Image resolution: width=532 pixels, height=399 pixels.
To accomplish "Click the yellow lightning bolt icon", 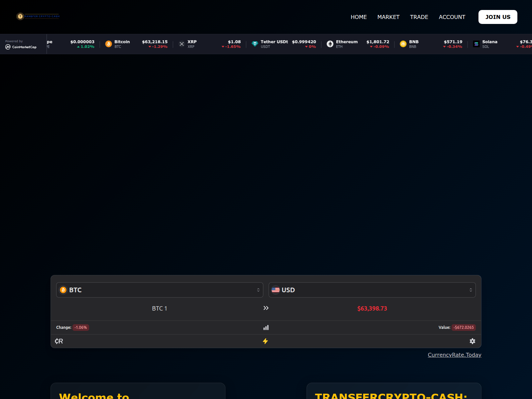I will click(265, 341).
